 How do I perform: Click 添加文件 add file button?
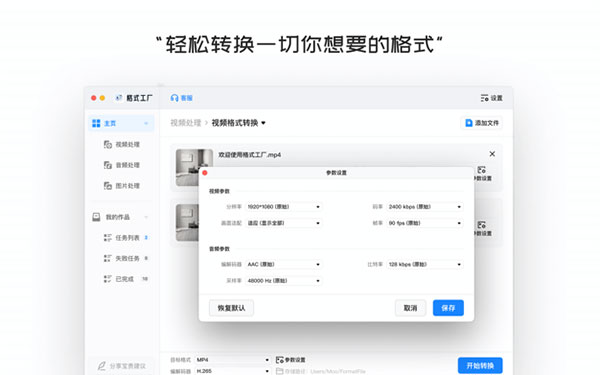point(482,123)
